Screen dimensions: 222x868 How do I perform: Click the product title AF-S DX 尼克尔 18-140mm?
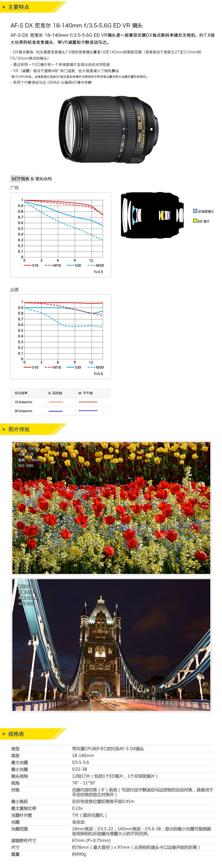tap(76, 25)
